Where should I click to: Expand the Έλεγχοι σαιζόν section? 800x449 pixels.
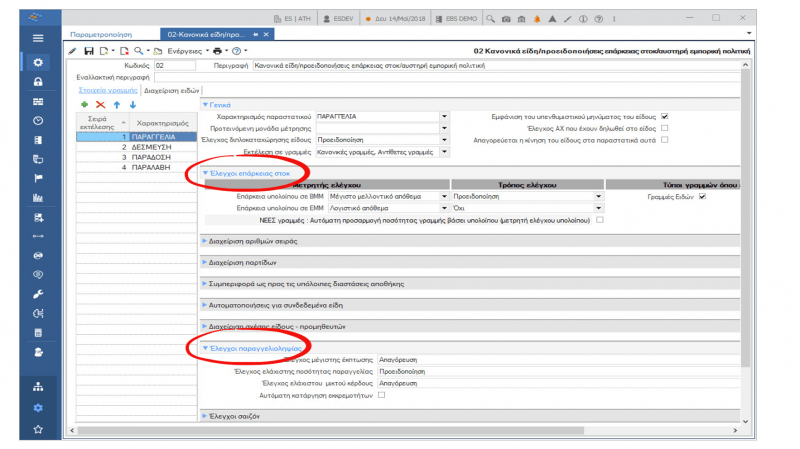tap(205, 416)
